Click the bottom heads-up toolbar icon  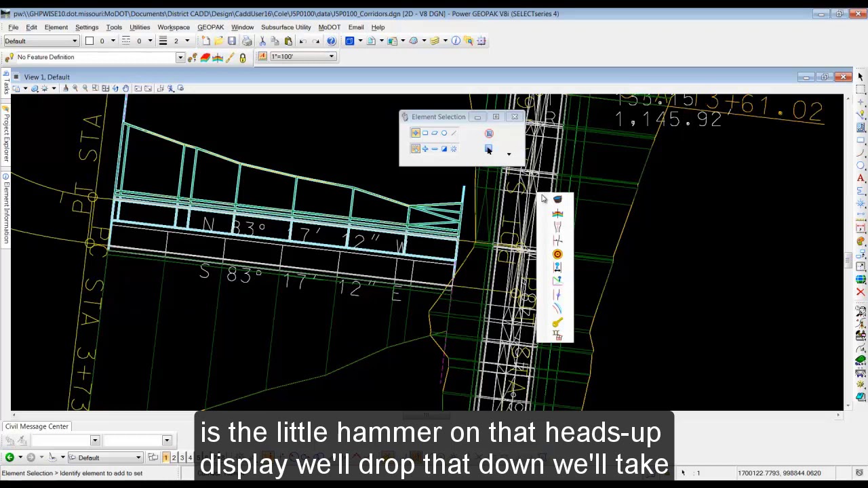[557, 335]
